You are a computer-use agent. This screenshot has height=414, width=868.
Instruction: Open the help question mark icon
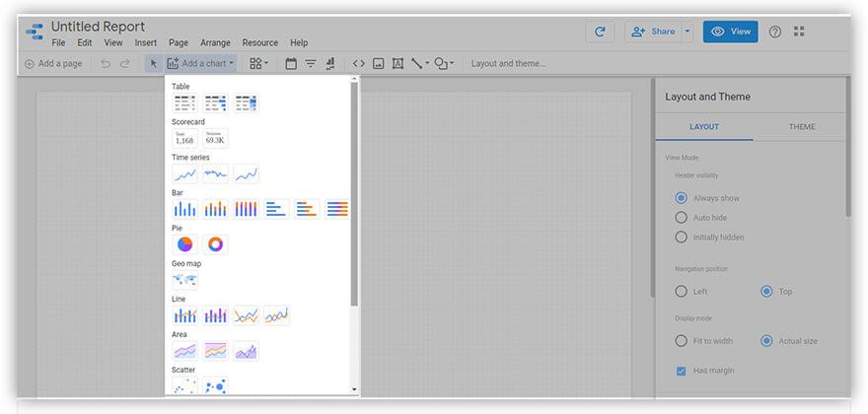pyautogui.click(x=775, y=32)
